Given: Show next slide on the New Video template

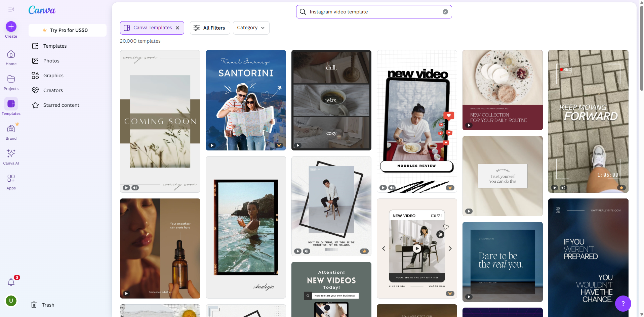Looking at the screenshot, I should [450, 248].
